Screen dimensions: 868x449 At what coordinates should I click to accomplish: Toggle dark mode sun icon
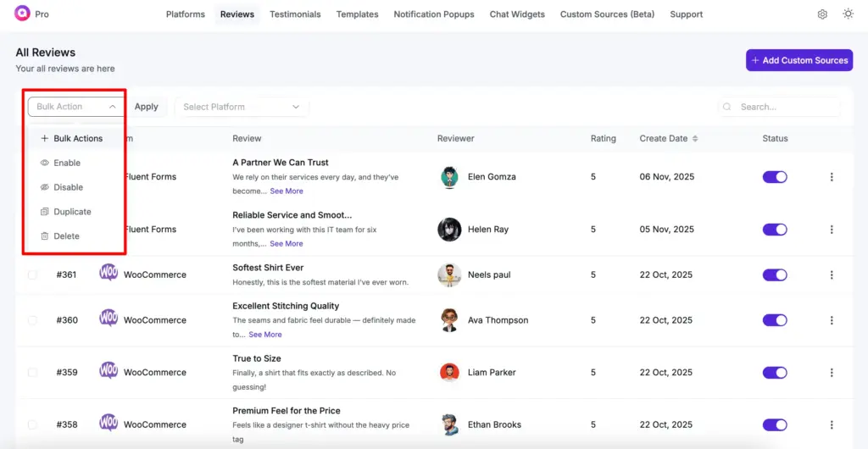848,14
